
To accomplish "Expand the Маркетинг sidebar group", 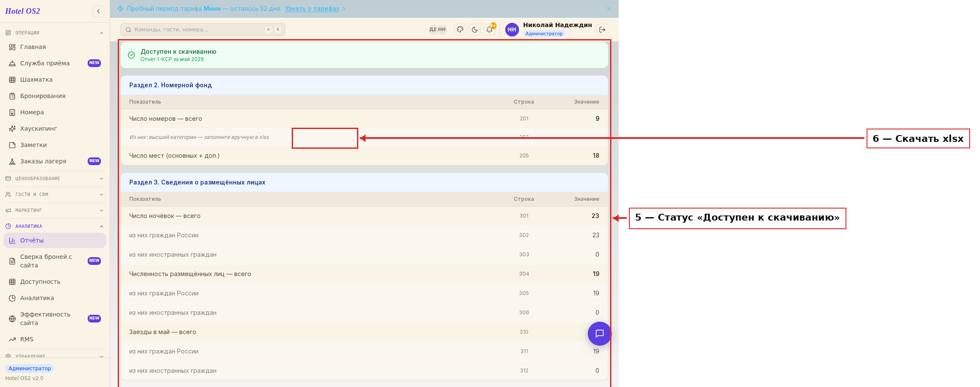I will [x=55, y=210].
